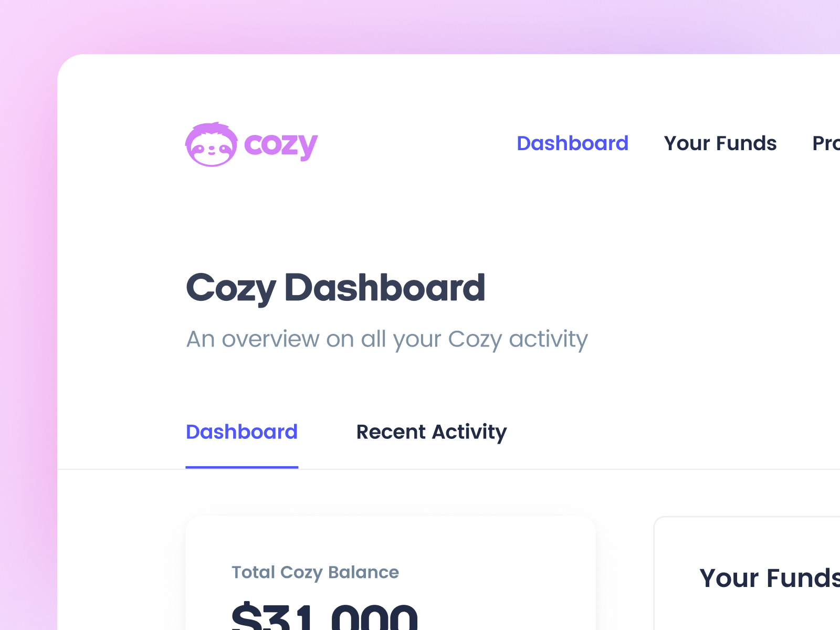Image resolution: width=840 pixels, height=630 pixels.
Task: Click the Cozy Dashboard page heading
Action: point(335,288)
